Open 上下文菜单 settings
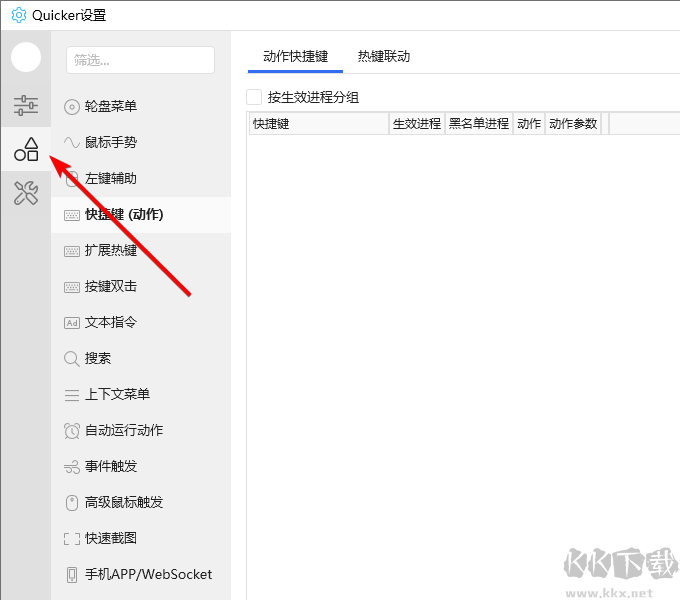The width and height of the screenshot is (680, 600). [x=141, y=395]
